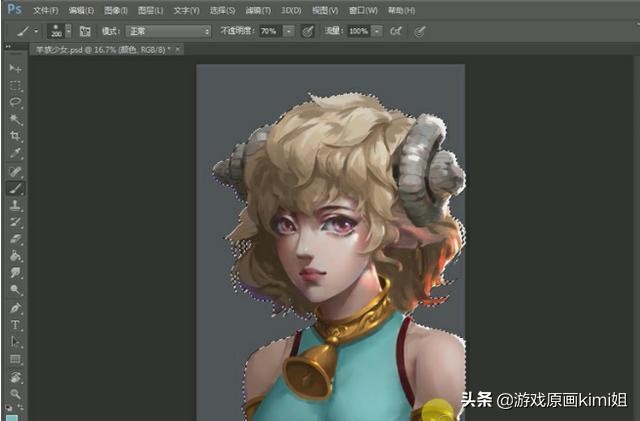Toggle pressure control for opacity
This screenshot has height=421, width=640.
[308, 31]
